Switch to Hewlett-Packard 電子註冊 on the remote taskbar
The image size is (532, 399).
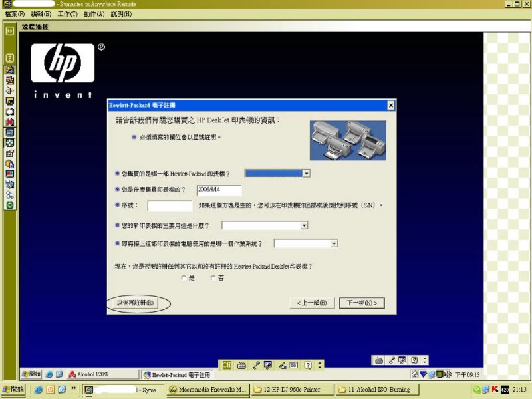pos(177,375)
